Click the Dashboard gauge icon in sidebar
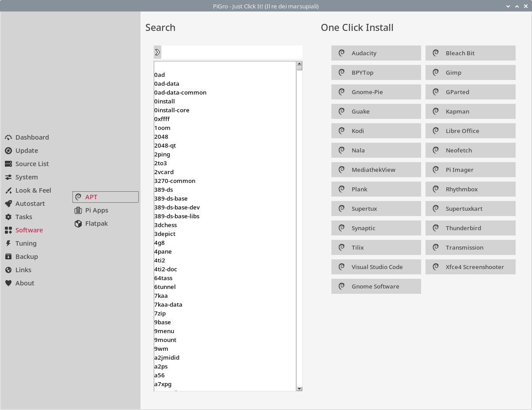This screenshot has width=532, height=410. coord(8,137)
